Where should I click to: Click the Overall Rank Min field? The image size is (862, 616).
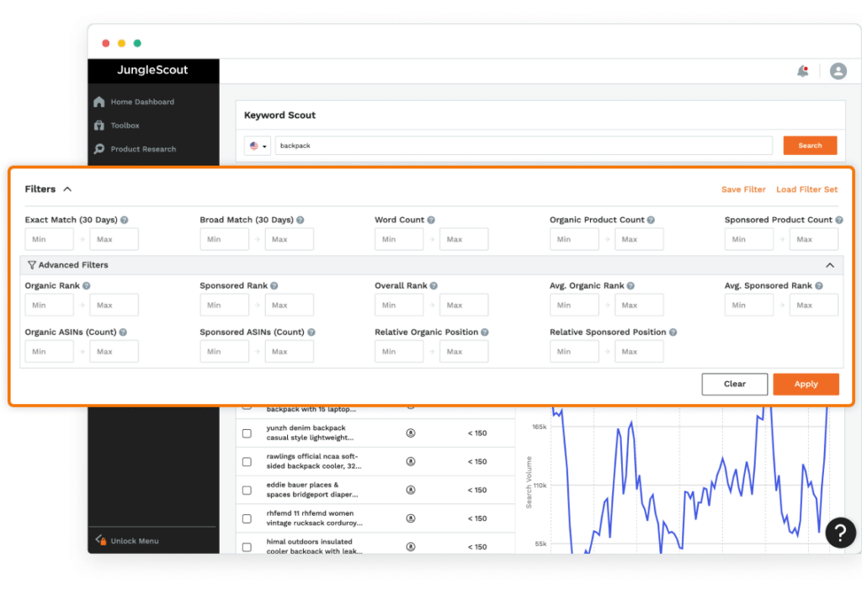399,305
